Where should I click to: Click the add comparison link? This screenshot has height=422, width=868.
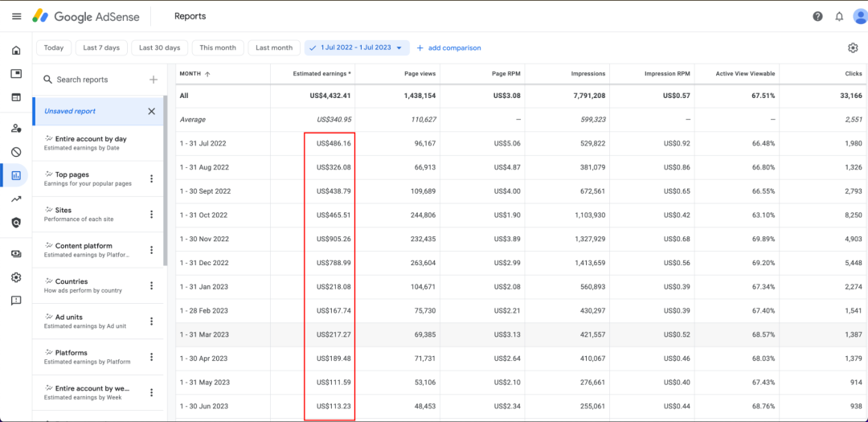point(448,48)
